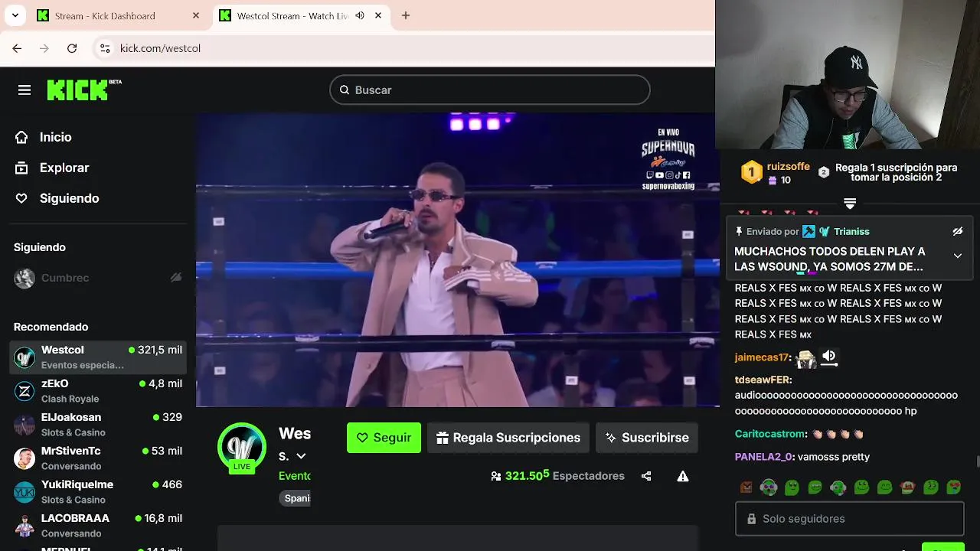Open the Siguiendo sidebar page
This screenshot has height=551, width=980.
69,198
